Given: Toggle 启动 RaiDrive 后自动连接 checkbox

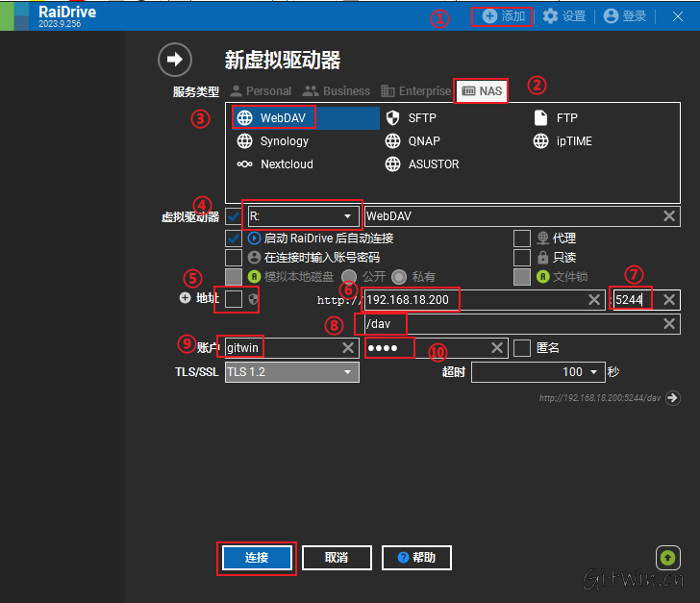Looking at the screenshot, I should tap(234, 239).
